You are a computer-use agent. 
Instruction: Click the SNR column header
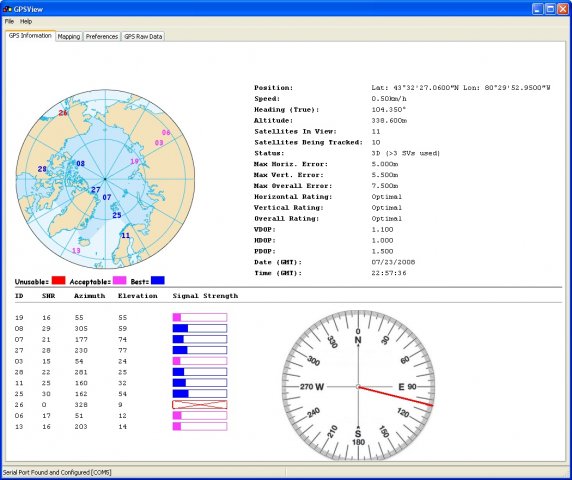[49, 296]
